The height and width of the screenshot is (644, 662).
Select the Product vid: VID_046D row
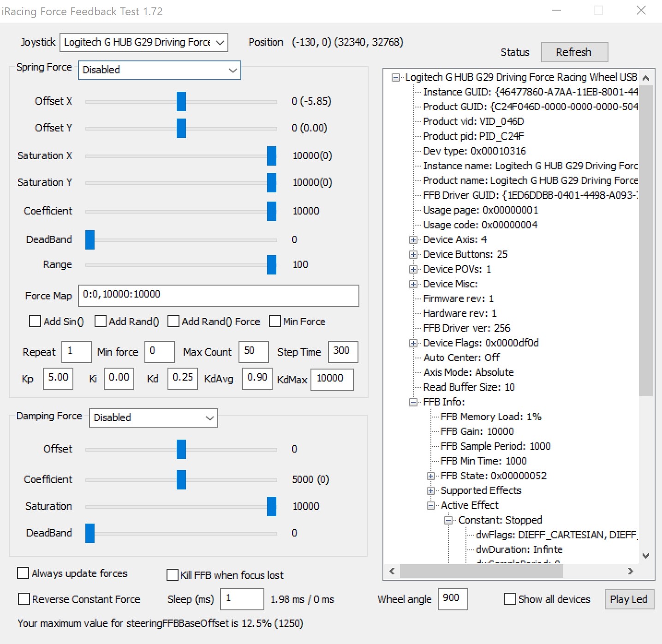(473, 122)
